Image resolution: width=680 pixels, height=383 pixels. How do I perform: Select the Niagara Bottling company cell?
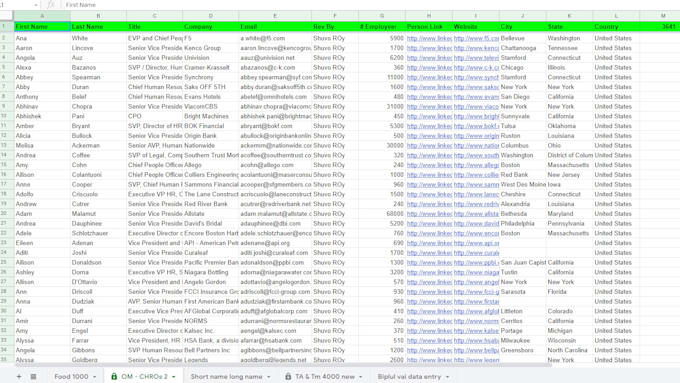[x=210, y=272]
